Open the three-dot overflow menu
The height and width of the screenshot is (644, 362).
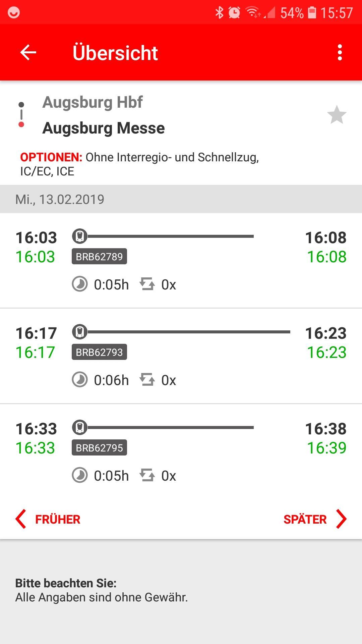(340, 53)
